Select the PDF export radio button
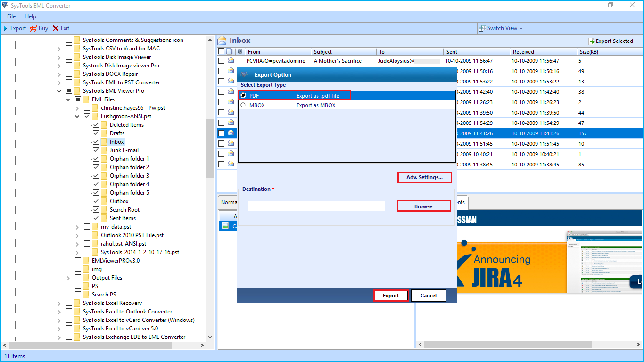 click(243, 95)
